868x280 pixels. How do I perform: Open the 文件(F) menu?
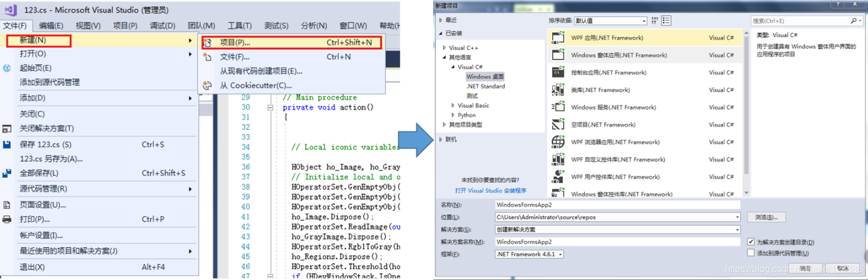[x=15, y=26]
